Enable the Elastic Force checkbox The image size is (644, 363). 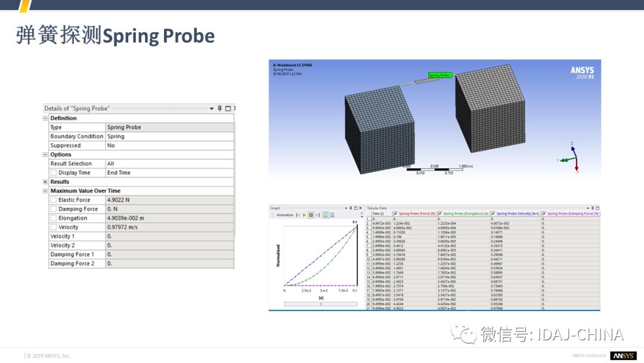[54, 200]
